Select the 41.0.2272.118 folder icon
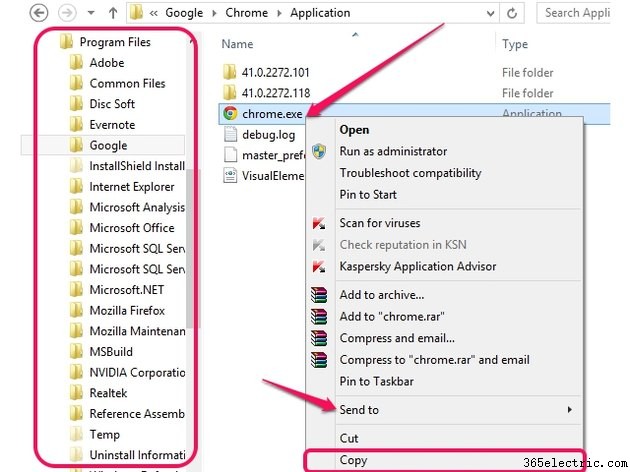630x472 pixels. coord(229,93)
